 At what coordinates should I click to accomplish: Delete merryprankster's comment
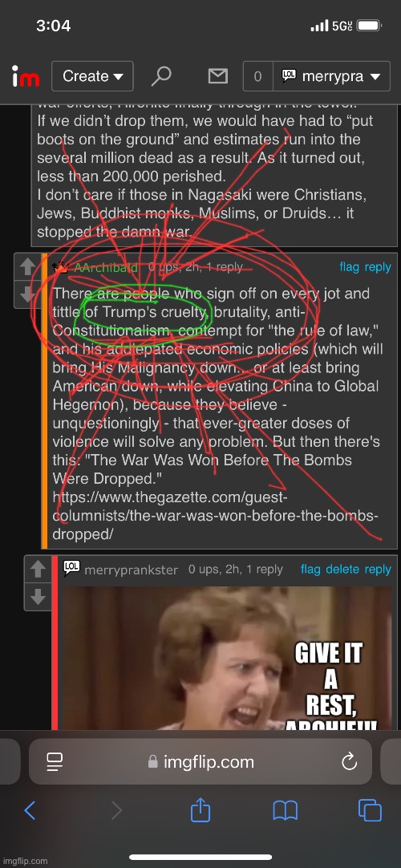(x=342, y=569)
